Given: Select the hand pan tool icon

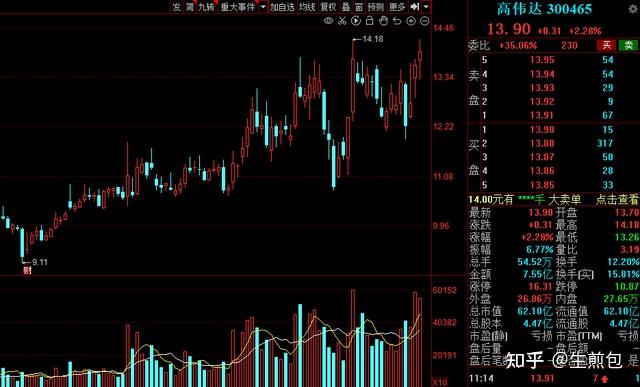Looking at the screenshot, I should 383,20.
